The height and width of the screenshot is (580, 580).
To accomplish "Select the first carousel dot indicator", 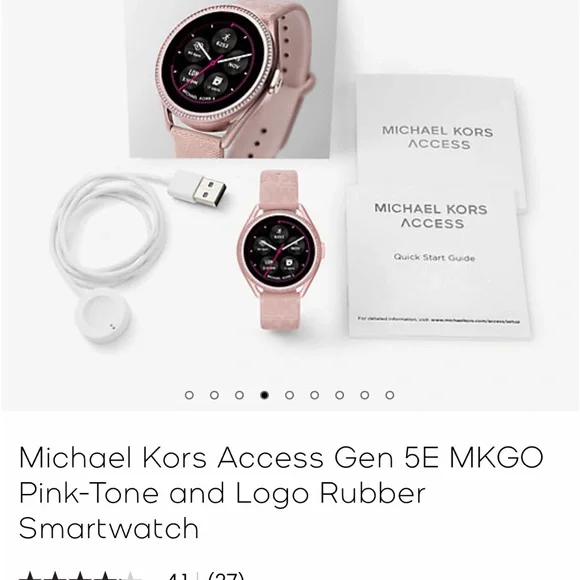I will tap(189, 395).
